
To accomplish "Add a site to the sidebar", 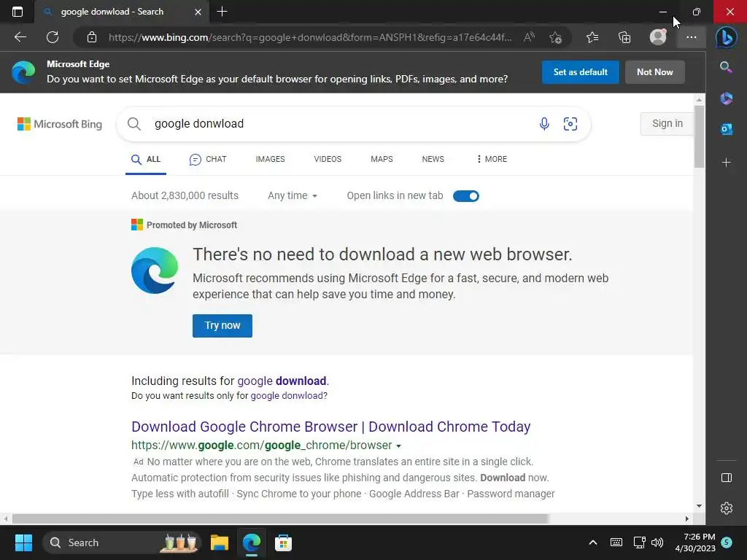I will click(x=726, y=163).
